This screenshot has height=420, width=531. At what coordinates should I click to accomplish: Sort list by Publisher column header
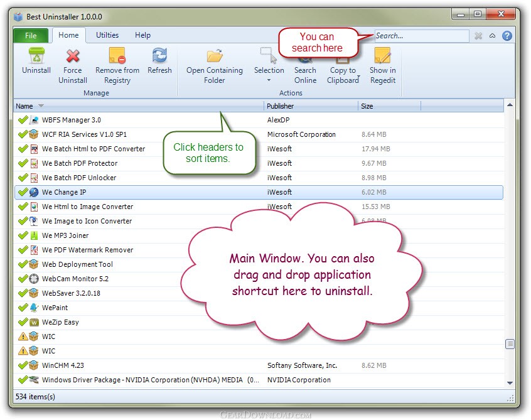[x=311, y=106]
